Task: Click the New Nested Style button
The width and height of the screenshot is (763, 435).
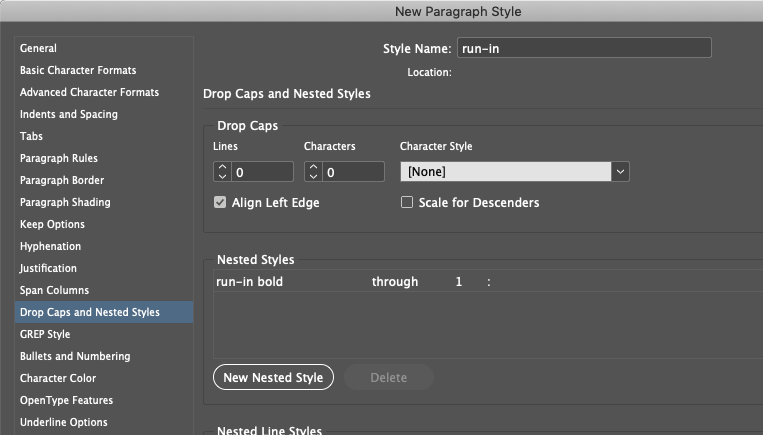Action: coord(273,377)
